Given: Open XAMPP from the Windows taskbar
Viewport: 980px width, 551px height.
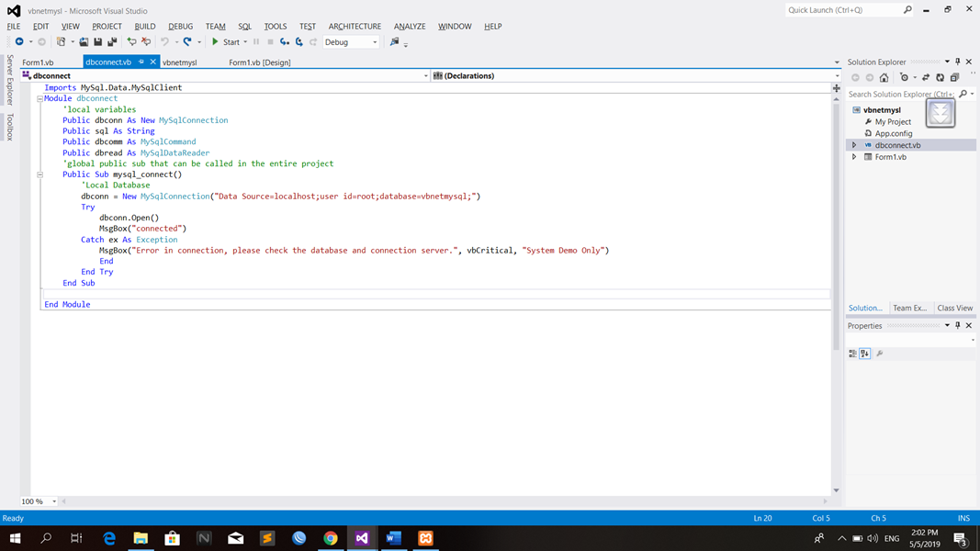Looking at the screenshot, I should tap(425, 538).
